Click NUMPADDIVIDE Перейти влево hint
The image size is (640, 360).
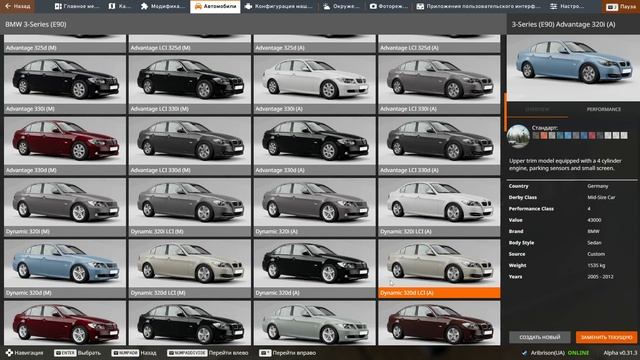tap(208, 353)
